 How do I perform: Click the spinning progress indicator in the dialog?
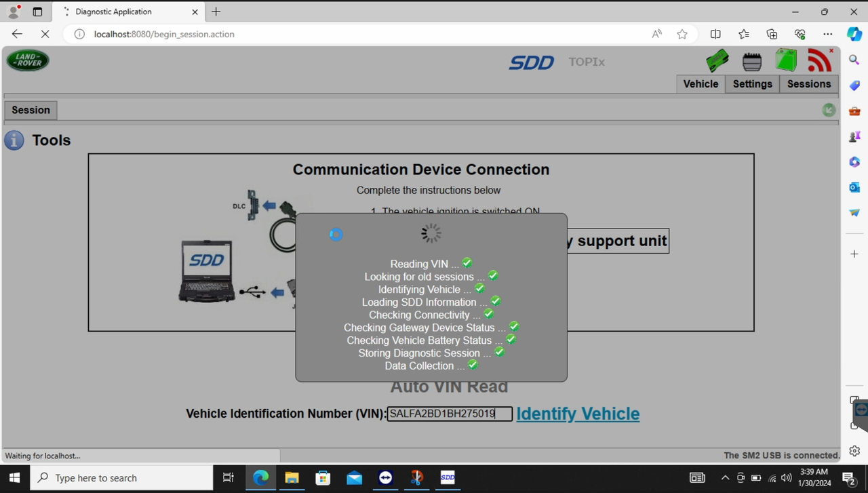[431, 233]
